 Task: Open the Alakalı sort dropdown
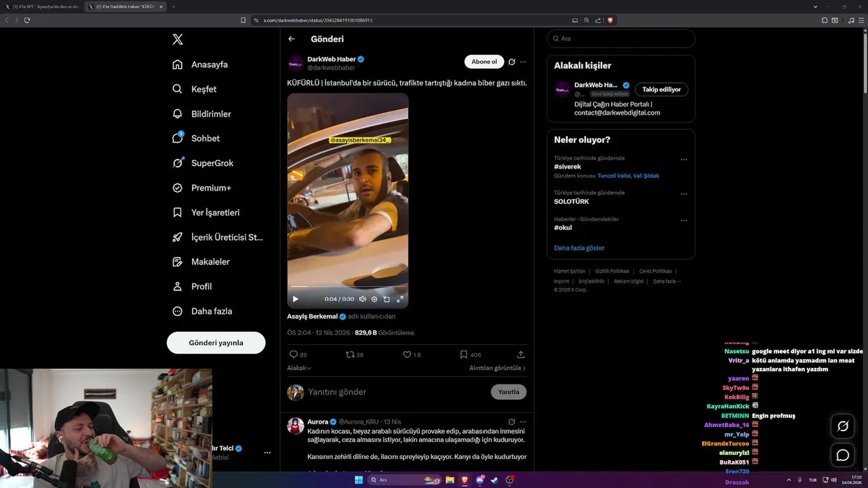[299, 368]
